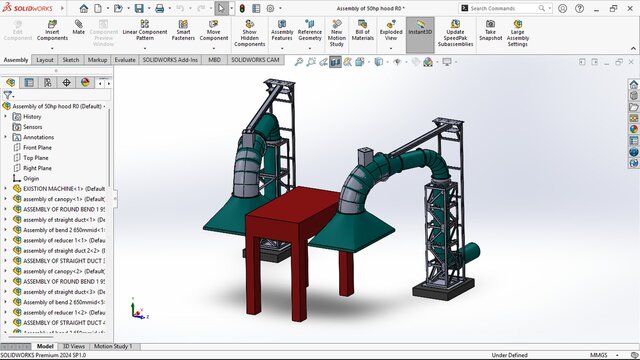Open the SOLIDWORKS CAM tab
This screenshot has height=360, width=640.
coord(255,60)
